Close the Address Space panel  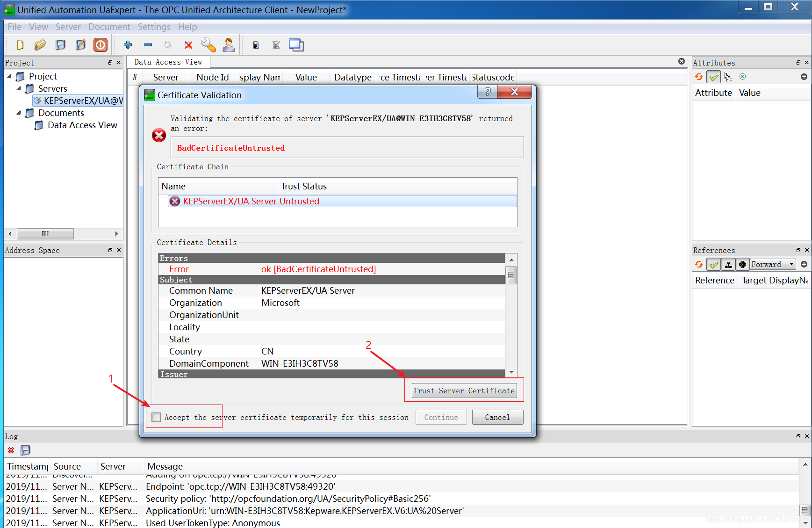tap(119, 250)
